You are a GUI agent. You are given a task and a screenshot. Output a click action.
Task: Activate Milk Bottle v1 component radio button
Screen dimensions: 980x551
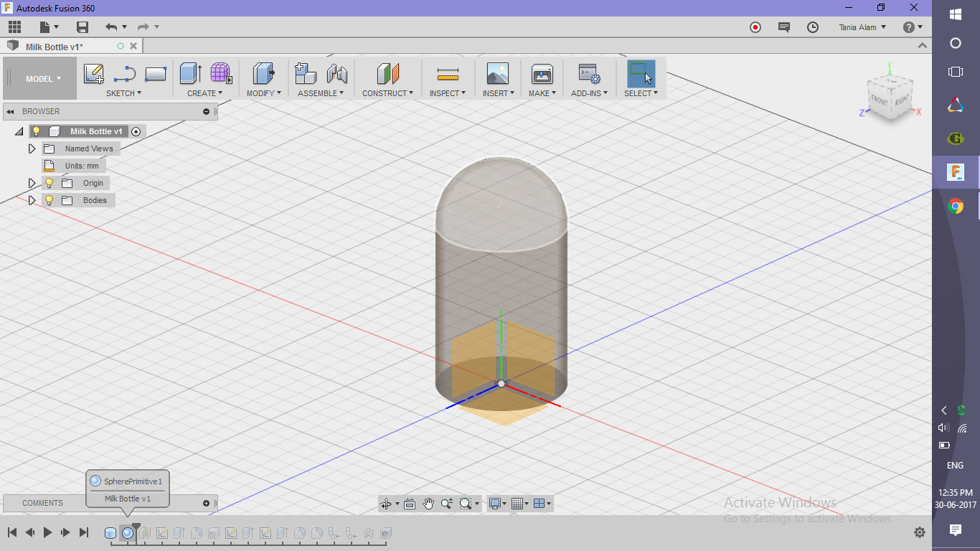coord(136,131)
